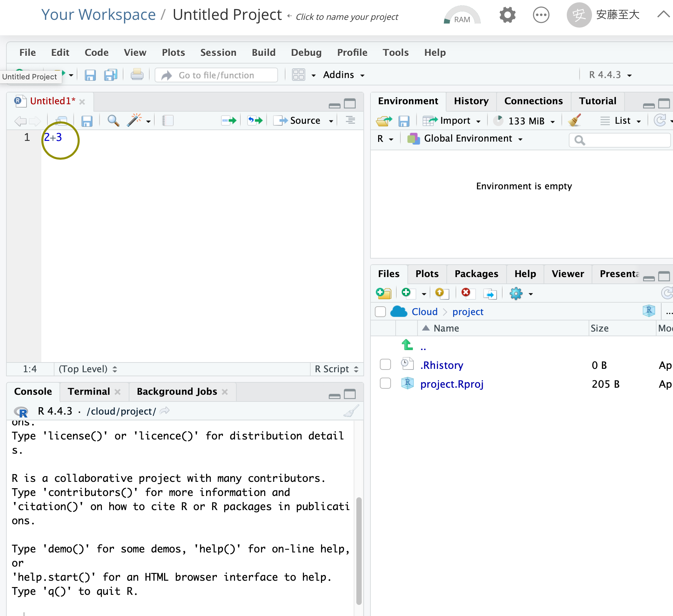This screenshot has width=673, height=616.
Task: Click the Go to file/function field
Action: [216, 75]
